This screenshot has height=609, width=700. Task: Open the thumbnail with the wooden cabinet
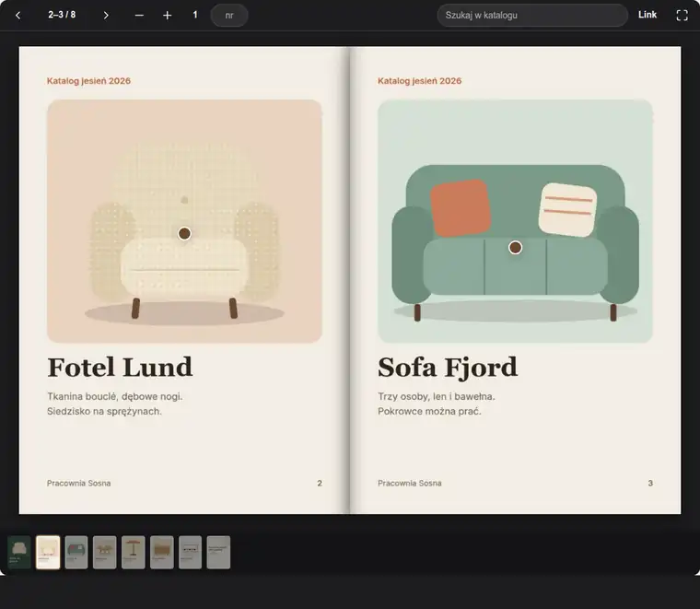161,552
